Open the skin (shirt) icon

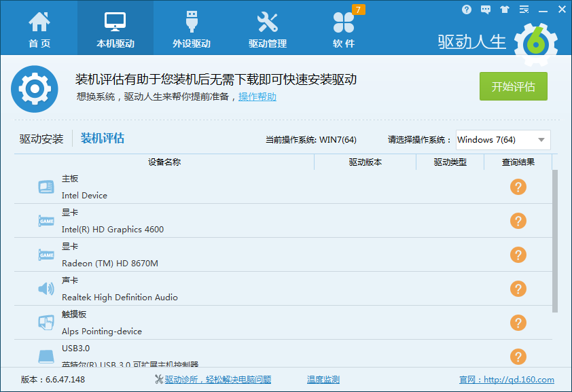tap(504, 10)
